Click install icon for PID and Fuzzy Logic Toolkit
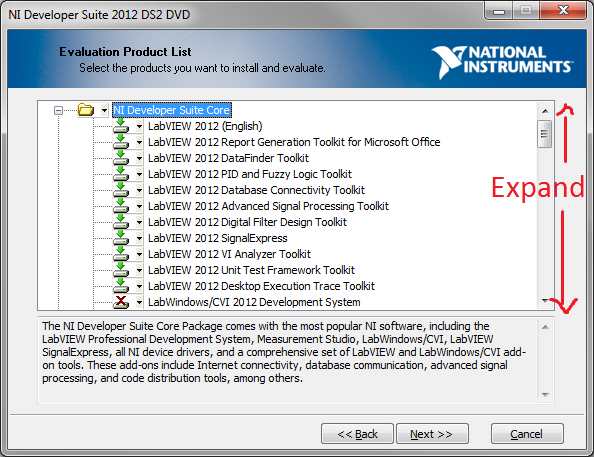The height and width of the screenshot is (457, 594). click(x=121, y=174)
